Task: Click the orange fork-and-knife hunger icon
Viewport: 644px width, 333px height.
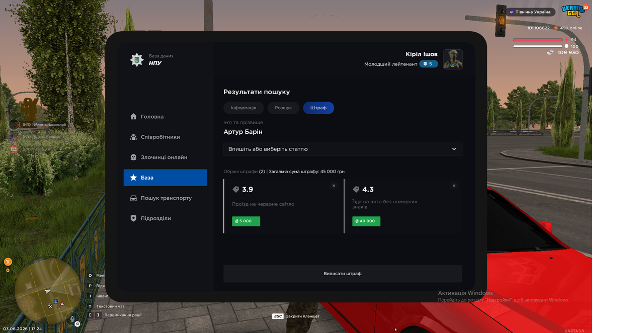Action: (8, 262)
